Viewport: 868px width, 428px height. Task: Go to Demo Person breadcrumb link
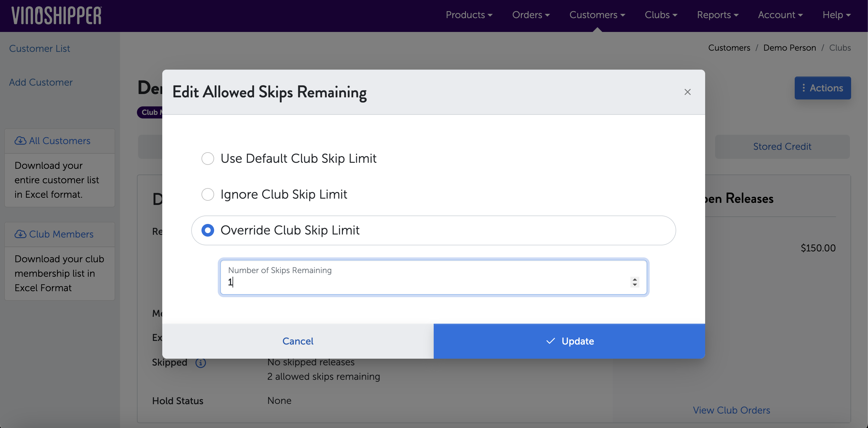[x=789, y=48]
